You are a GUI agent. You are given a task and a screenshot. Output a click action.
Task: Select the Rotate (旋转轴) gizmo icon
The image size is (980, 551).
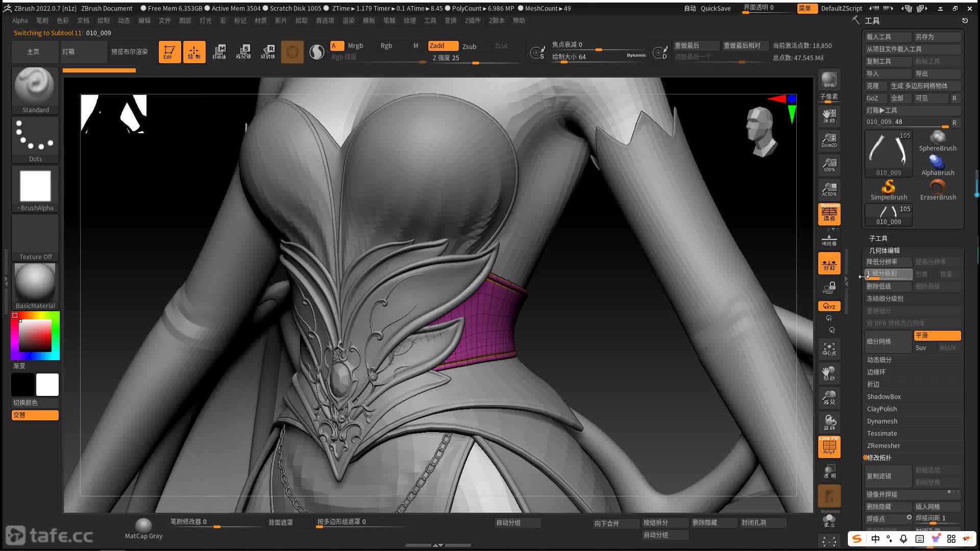tap(268, 52)
